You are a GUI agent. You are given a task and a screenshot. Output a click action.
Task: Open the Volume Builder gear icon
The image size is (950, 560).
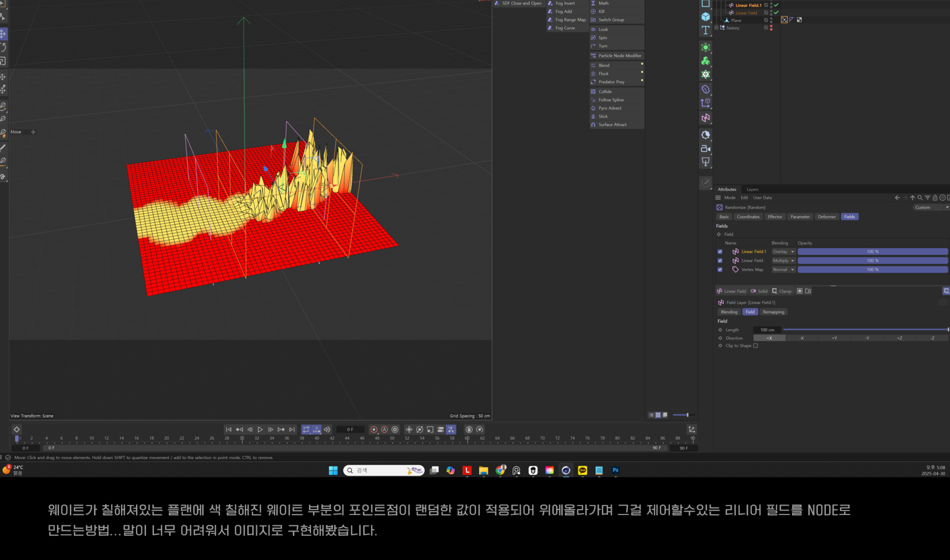[x=705, y=74]
